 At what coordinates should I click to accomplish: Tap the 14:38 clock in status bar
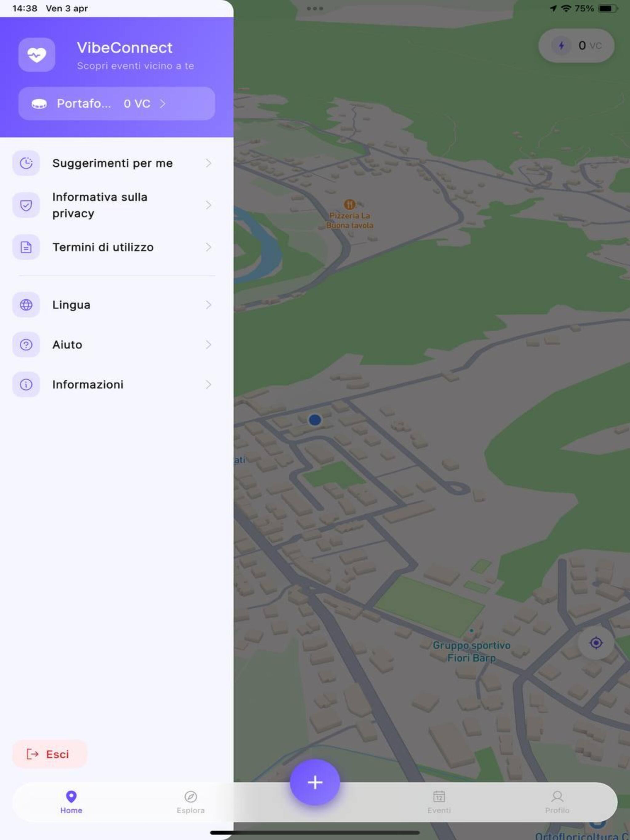[x=25, y=8]
